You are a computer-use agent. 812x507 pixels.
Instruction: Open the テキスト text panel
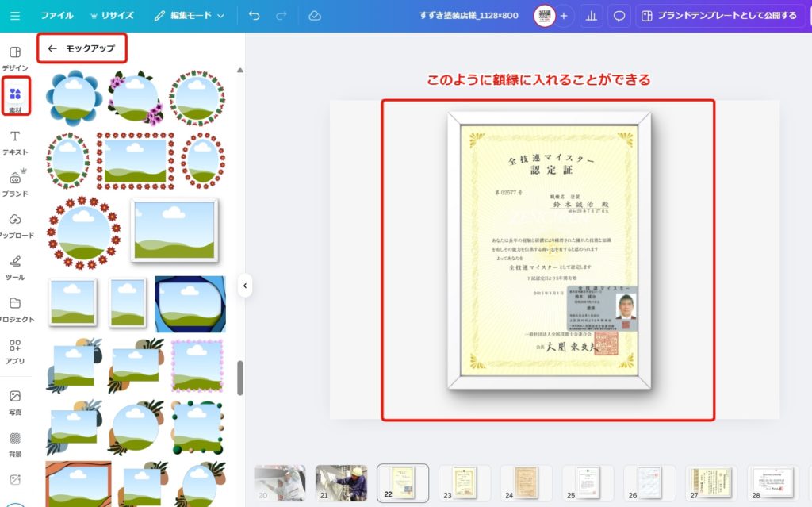pos(15,141)
